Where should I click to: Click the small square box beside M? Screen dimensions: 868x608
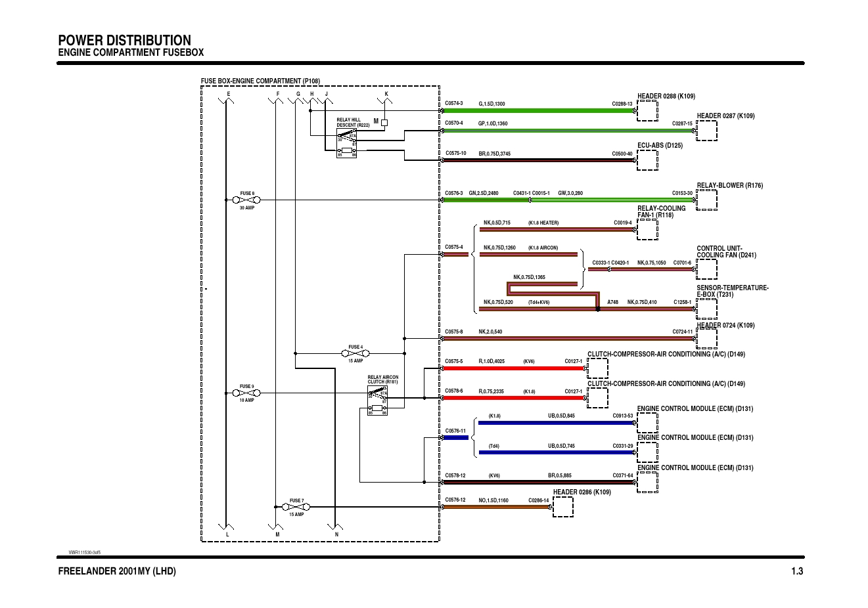[384, 122]
